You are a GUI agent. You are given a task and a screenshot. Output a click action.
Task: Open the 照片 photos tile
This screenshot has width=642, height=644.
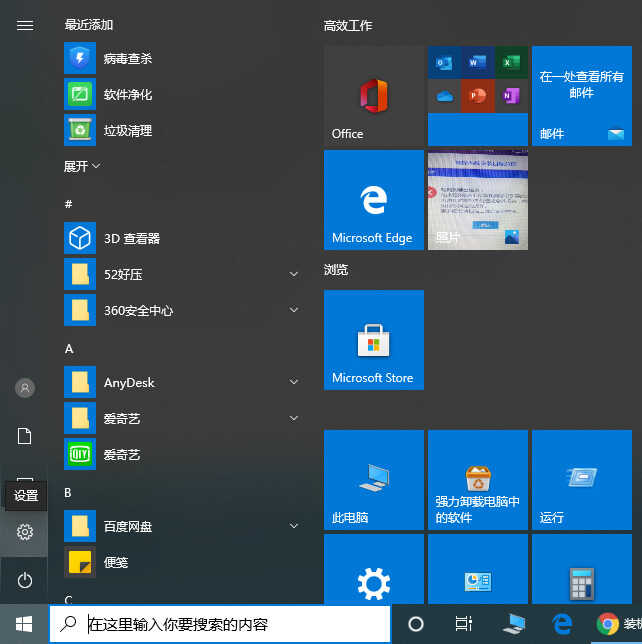tap(477, 200)
